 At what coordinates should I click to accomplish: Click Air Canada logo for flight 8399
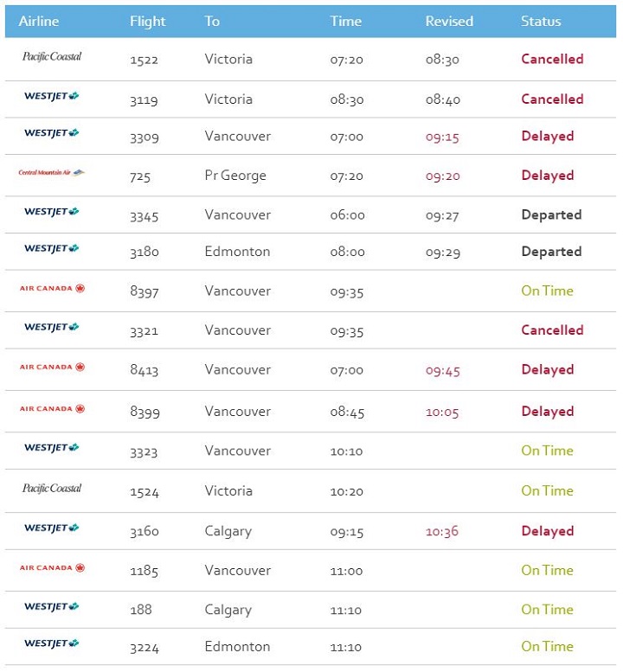pyautogui.click(x=52, y=409)
